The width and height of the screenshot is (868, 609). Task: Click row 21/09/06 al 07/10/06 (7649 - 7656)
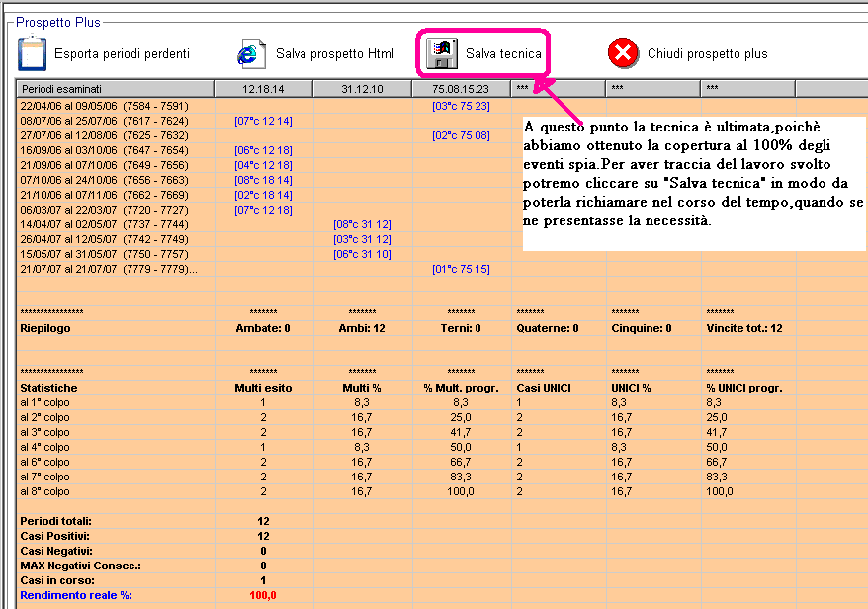click(104, 165)
